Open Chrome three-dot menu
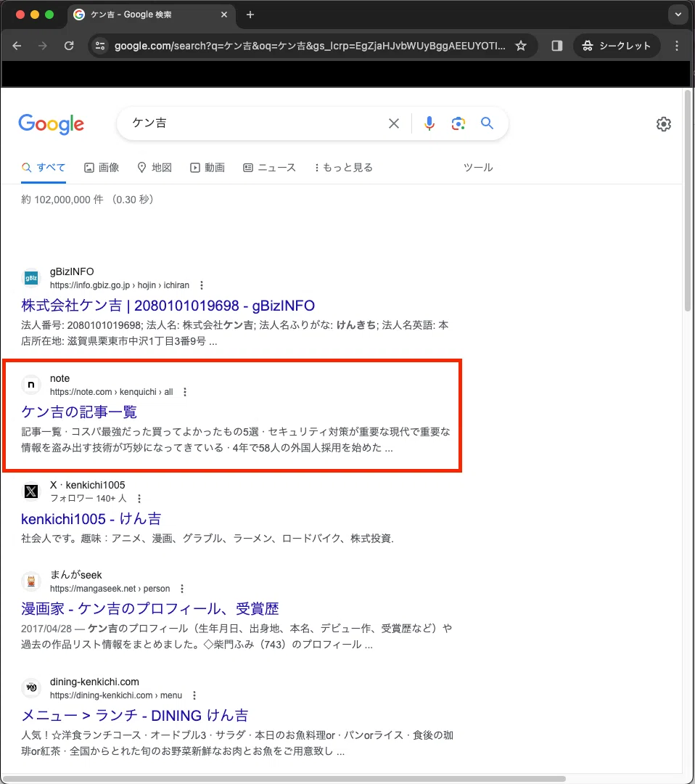 tap(677, 46)
